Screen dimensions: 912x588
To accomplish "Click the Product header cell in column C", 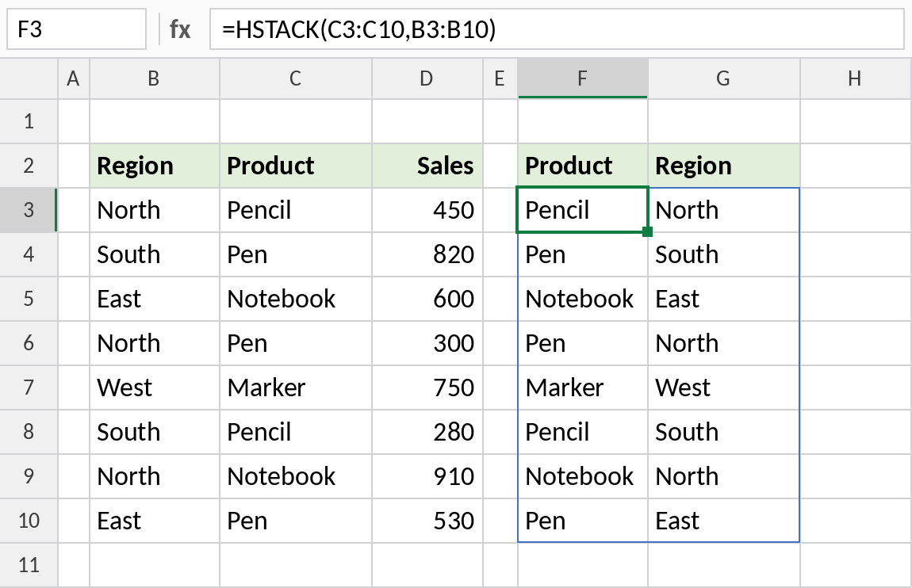I will coord(296,166).
